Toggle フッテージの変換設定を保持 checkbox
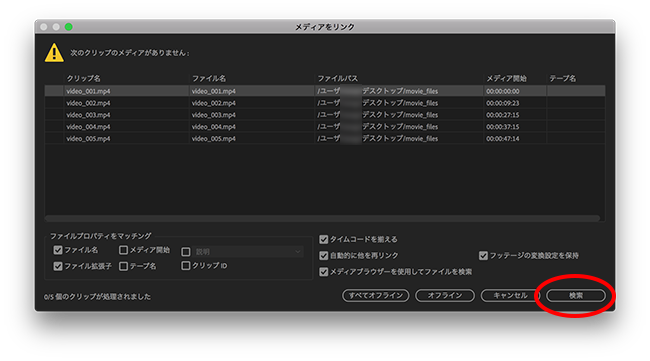The image size is (650, 361). (x=483, y=256)
